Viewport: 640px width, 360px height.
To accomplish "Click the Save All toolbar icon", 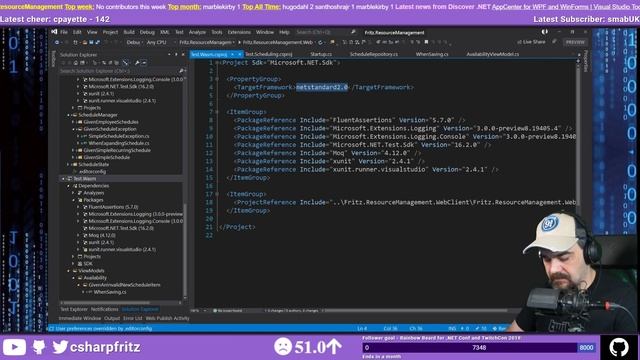I will (98, 42).
